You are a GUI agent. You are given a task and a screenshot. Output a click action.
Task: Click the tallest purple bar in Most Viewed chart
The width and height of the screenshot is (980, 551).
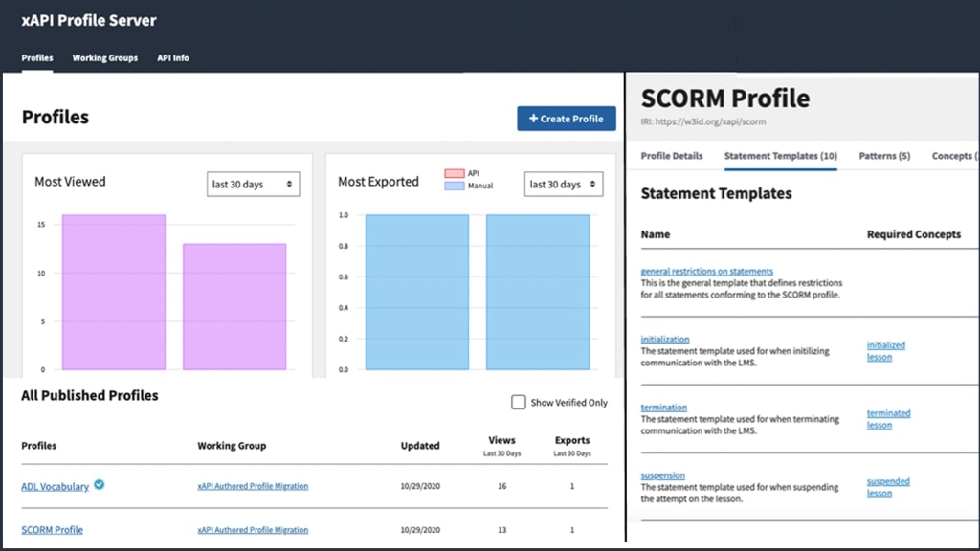(114, 292)
